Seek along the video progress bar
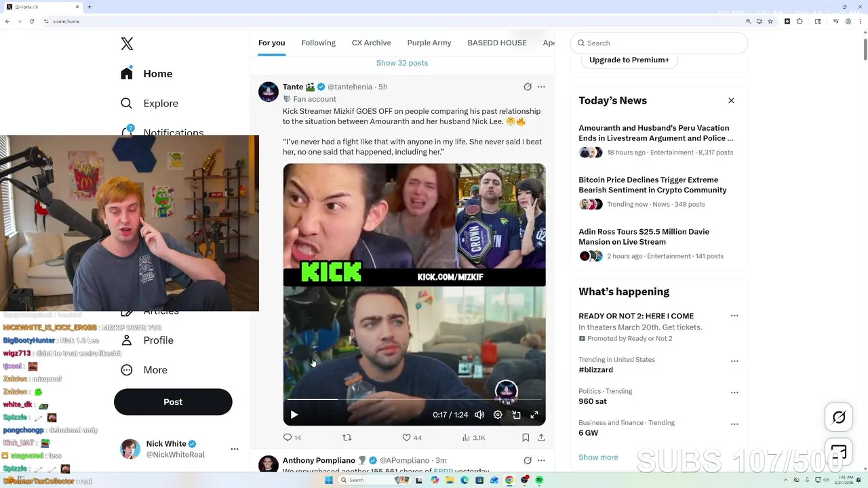This screenshot has height=488, width=868. point(414,399)
